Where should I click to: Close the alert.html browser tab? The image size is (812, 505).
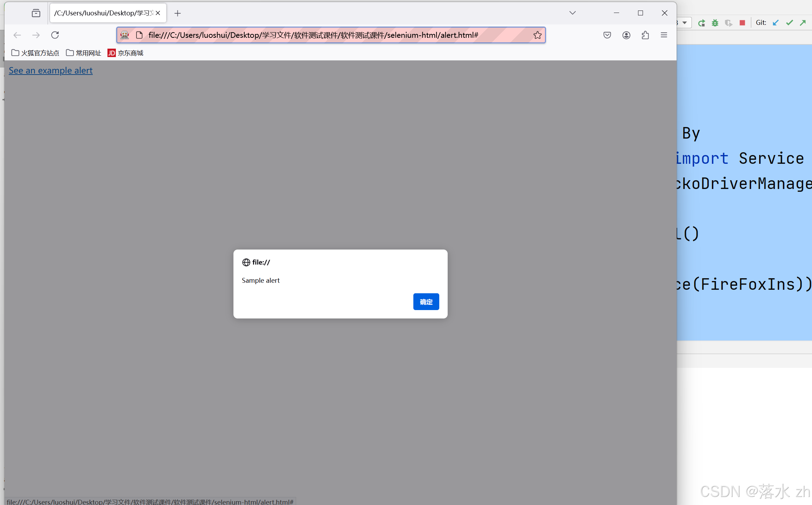click(158, 13)
